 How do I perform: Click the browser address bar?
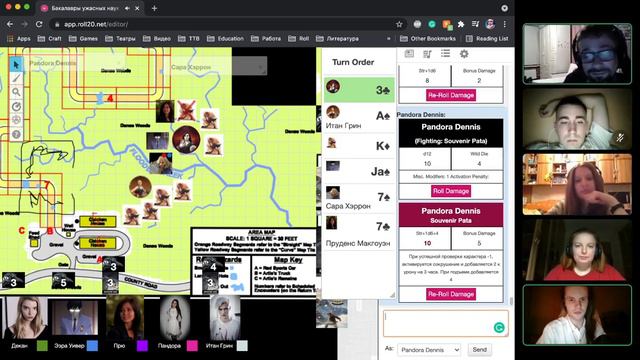[229, 24]
